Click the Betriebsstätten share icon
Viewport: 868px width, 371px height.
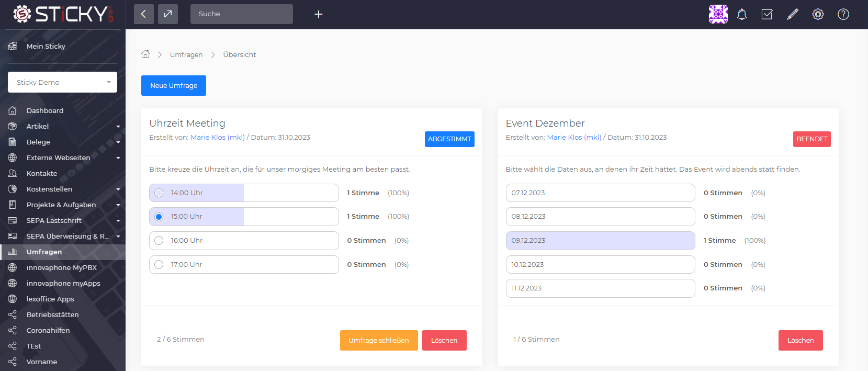pyautogui.click(x=13, y=314)
